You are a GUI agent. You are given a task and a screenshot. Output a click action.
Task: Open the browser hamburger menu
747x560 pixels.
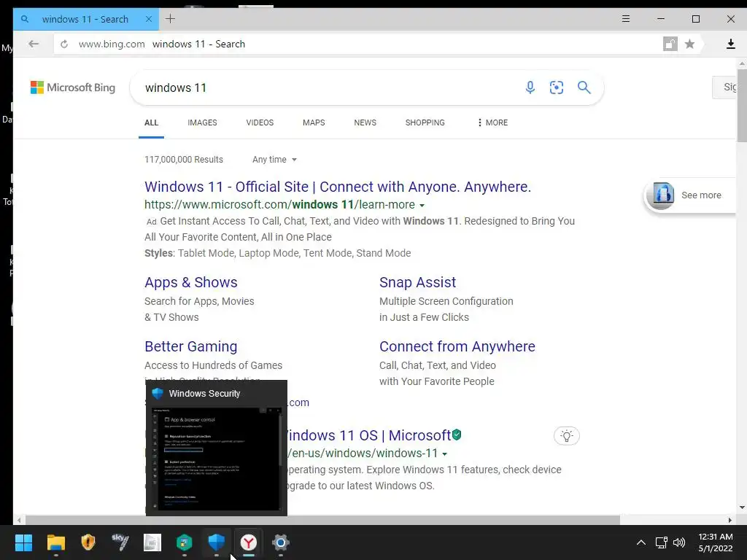click(x=626, y=19)
